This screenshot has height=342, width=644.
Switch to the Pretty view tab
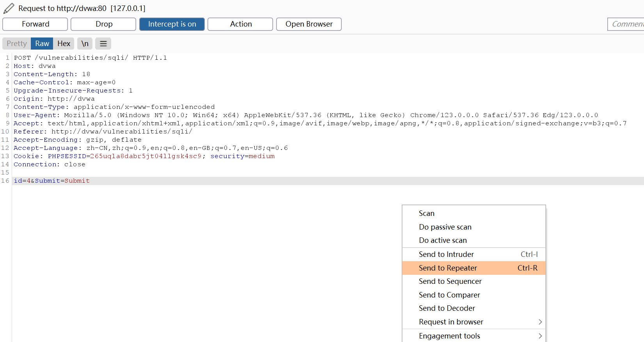(17, 44)
